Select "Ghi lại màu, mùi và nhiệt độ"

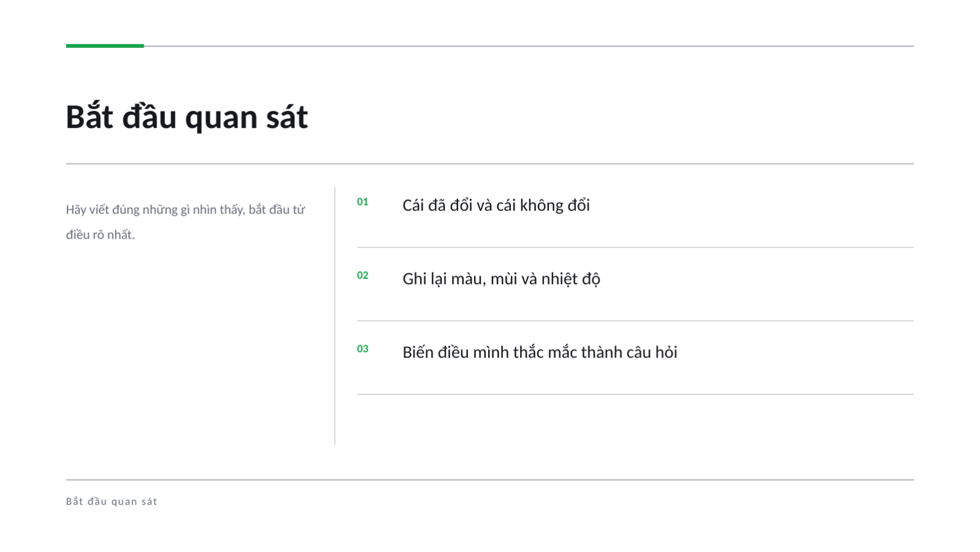click(501, 279)
